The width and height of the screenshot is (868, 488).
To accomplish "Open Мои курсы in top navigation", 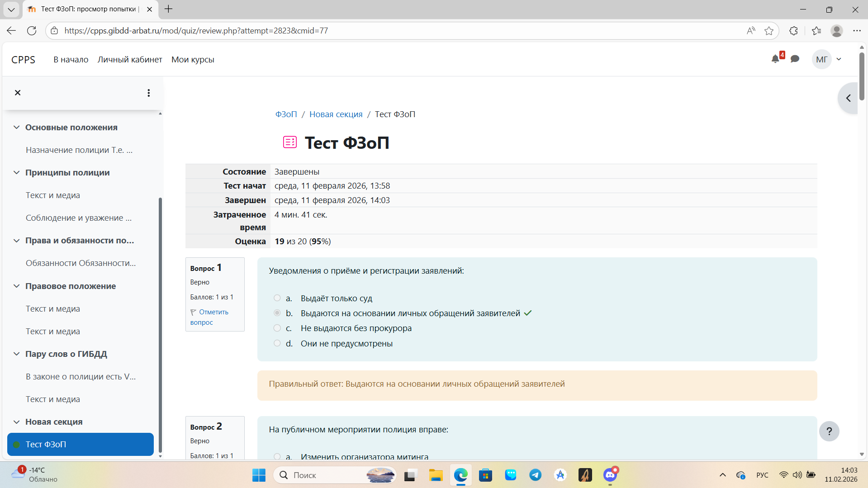I will (x=193, y=60).
